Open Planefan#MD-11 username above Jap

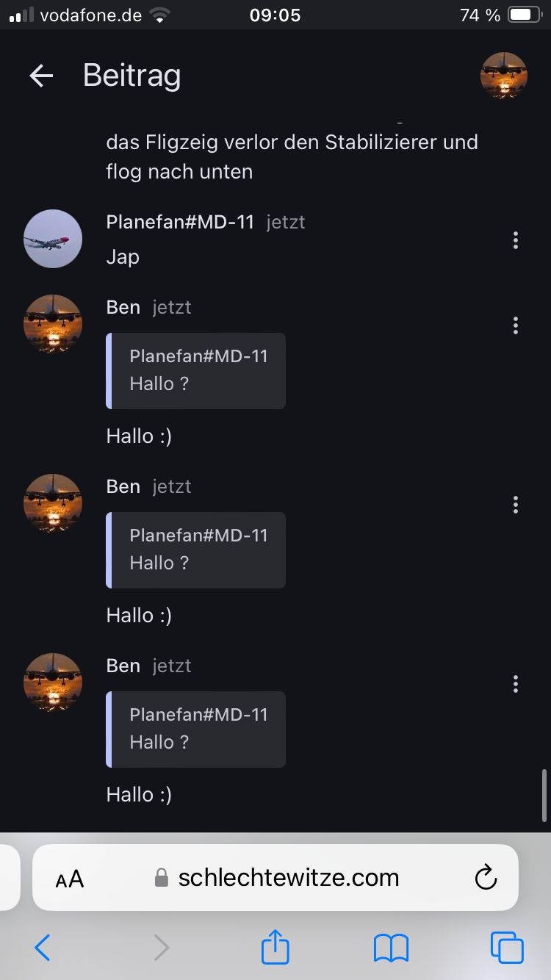pos(180,222)
